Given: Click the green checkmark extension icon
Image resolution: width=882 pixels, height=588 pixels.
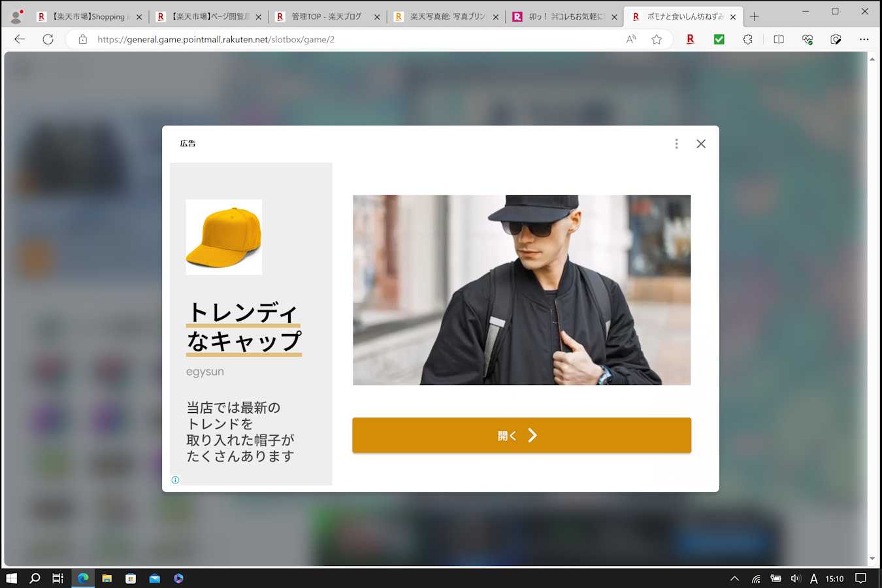Looking at the screenshot, I should [719, 39].
